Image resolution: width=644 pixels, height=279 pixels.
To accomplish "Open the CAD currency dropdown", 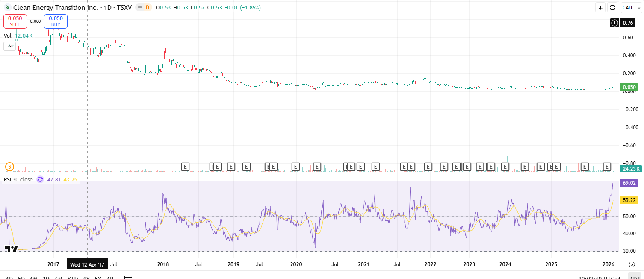I will pos(627,8).
